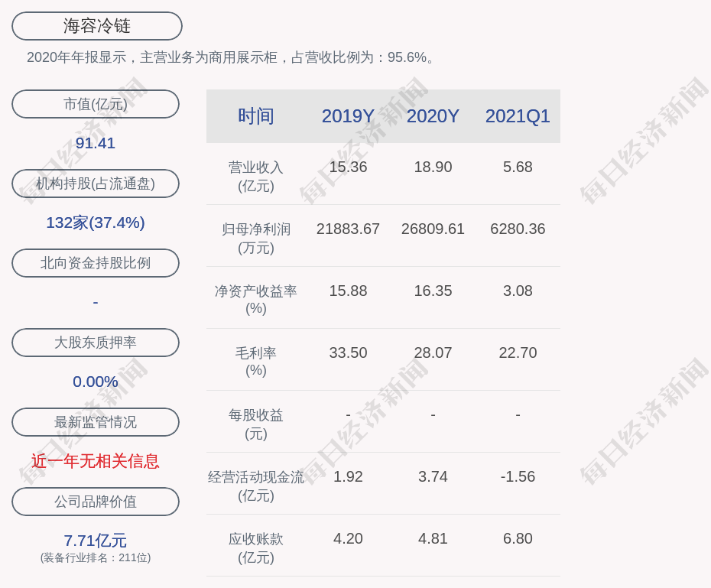711x588 pixels.
Task: Select the 2020Y column header
Action: pos(433,116)
